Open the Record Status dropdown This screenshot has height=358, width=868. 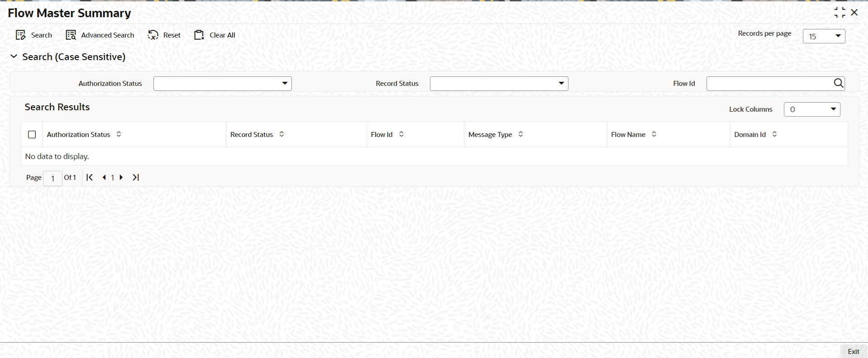pos(499,84)
